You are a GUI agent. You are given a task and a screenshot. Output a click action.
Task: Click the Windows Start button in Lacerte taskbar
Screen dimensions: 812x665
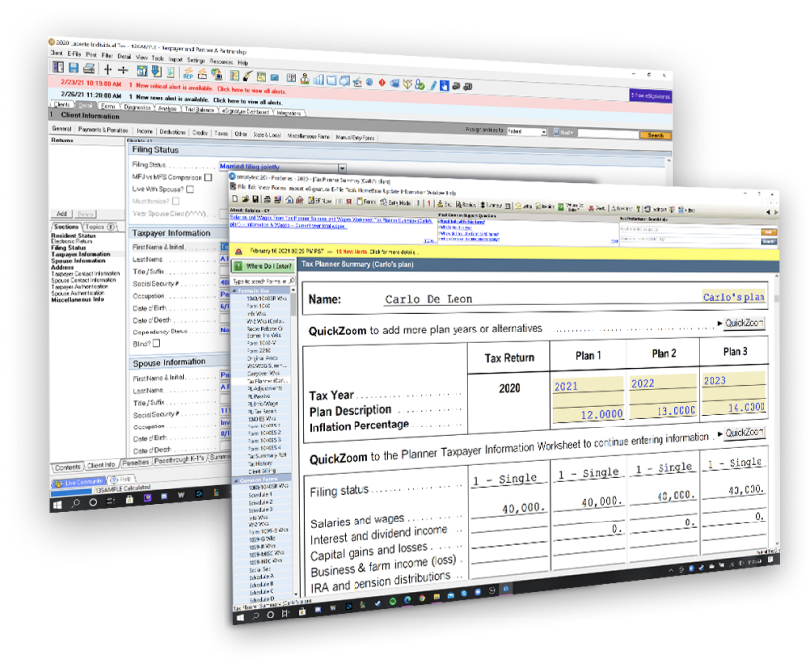[57, 505]
